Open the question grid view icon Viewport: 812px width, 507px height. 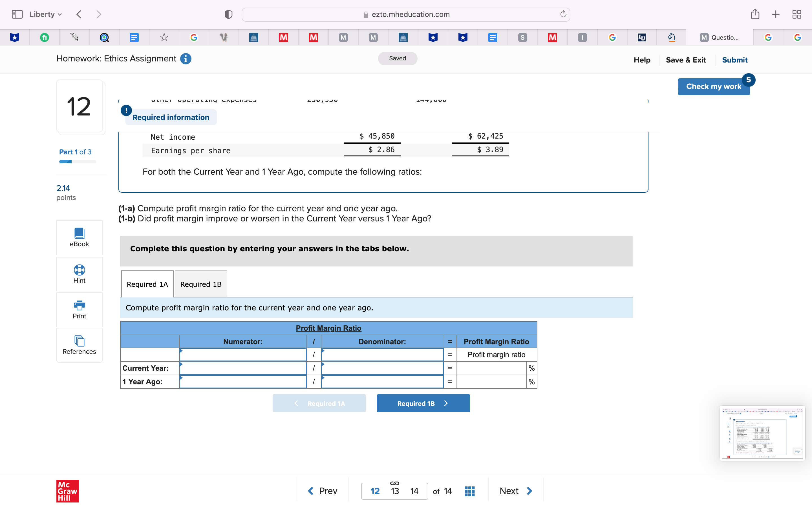tap(469, 491)
